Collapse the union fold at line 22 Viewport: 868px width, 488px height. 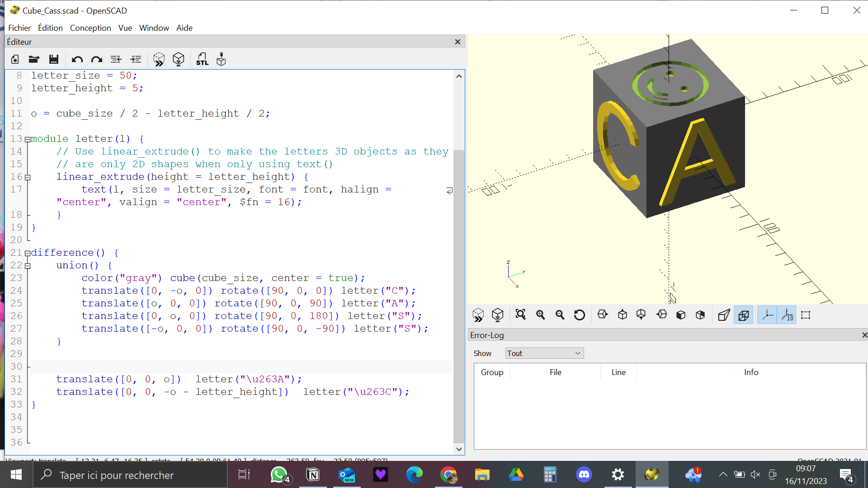(x=28, y=266)
